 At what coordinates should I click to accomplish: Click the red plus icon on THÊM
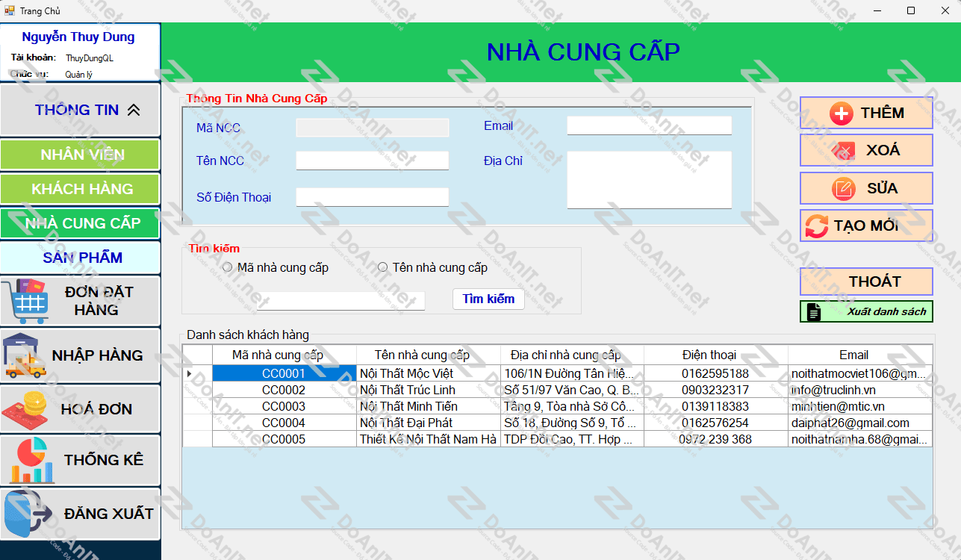click(x=842, y=113)
